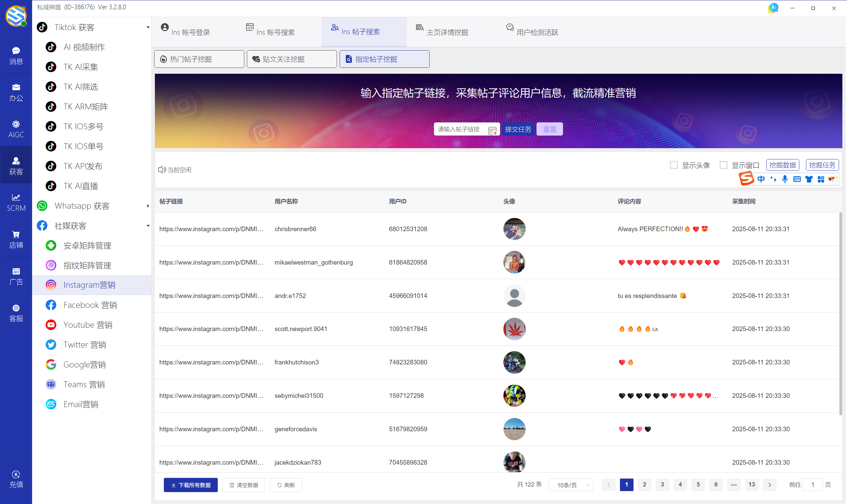
Task: Open Instagram营销 in the social media sidebar
Action: tap(89, 285)
